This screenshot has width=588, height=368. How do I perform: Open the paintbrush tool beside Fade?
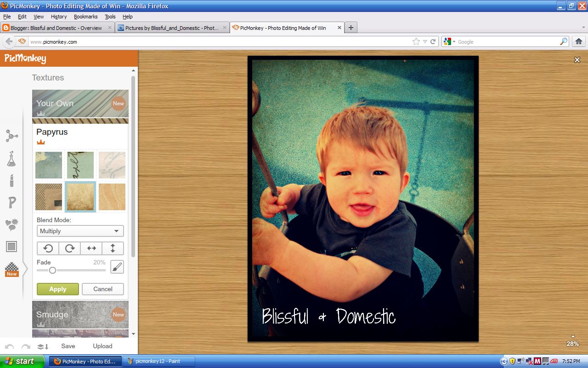pos(117,267)
